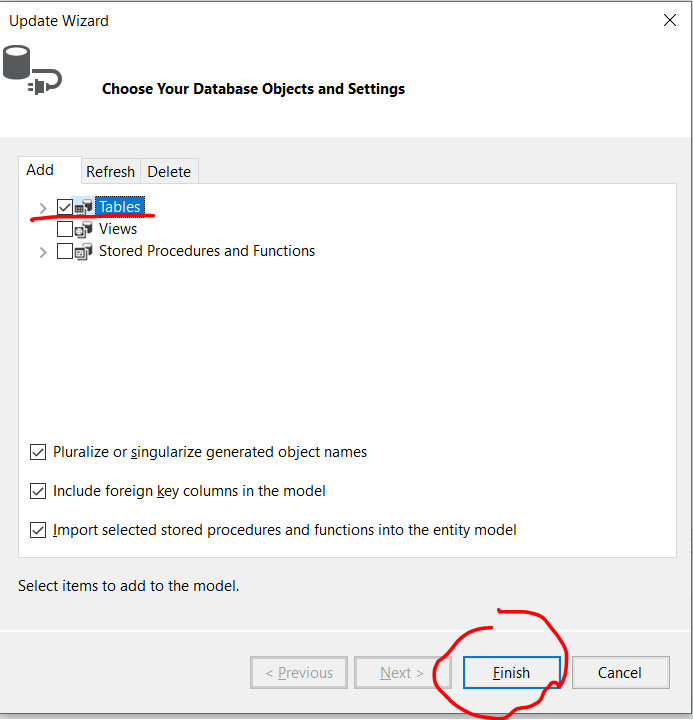Click the Views database icon
The image size is (693, 720).
tap(84, 229)
